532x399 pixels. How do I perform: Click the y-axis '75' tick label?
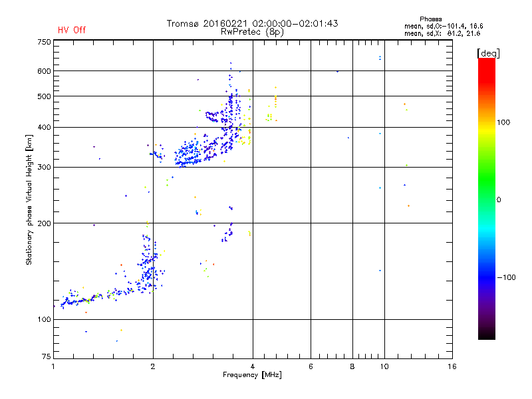pos(47,356)
